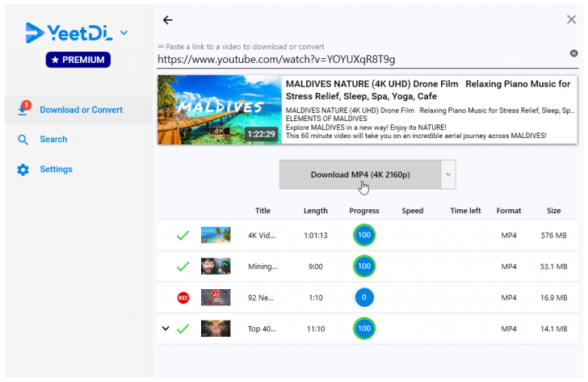This screenshot has height=382, width=588.
Task: Click the 53.1 MB size cell
Action: coord(553,267)
